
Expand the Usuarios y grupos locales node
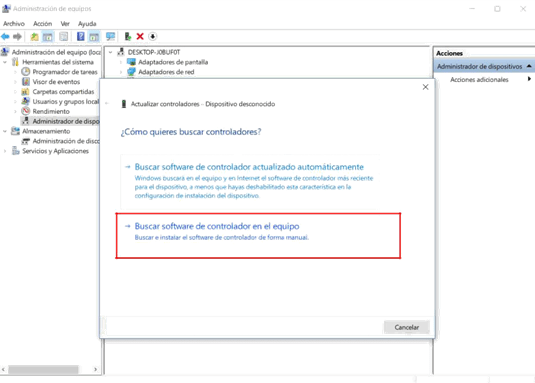(15, 102)
